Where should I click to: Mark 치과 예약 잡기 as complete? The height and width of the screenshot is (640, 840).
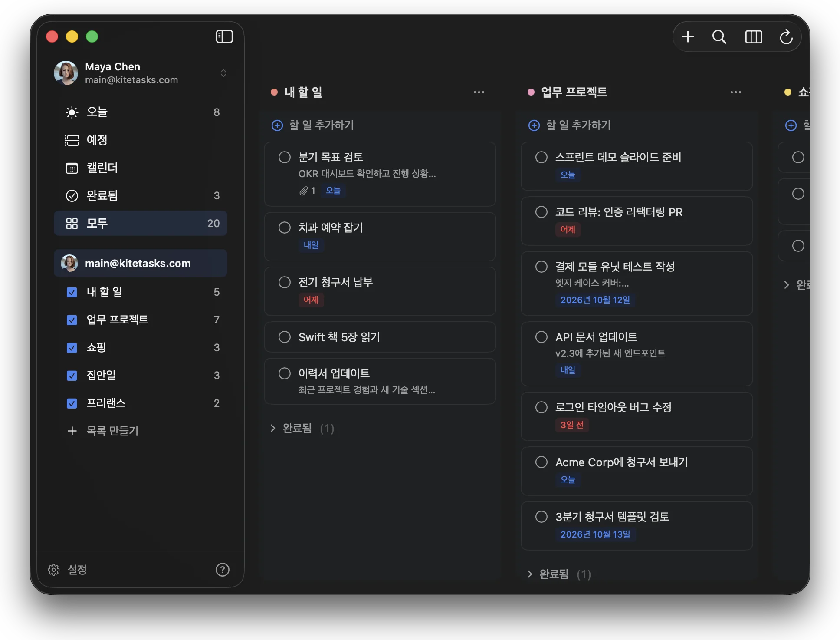pyautogui.click(x=285, y=228)
